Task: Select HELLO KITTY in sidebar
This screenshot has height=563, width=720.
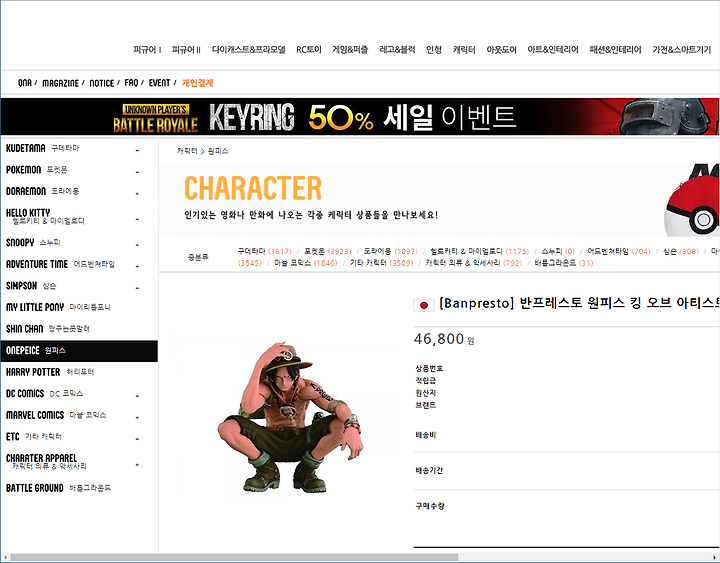Action: tap(45, 216)
